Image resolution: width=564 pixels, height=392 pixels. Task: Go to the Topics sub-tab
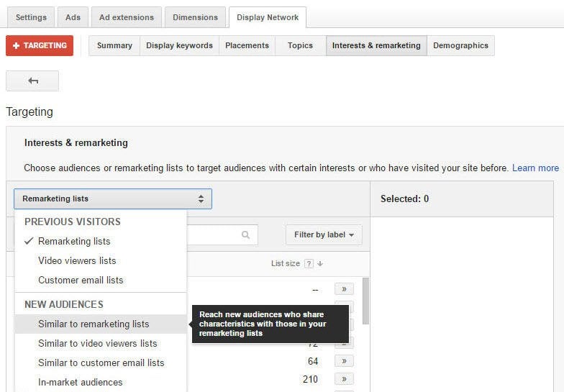tap(301, 46)
